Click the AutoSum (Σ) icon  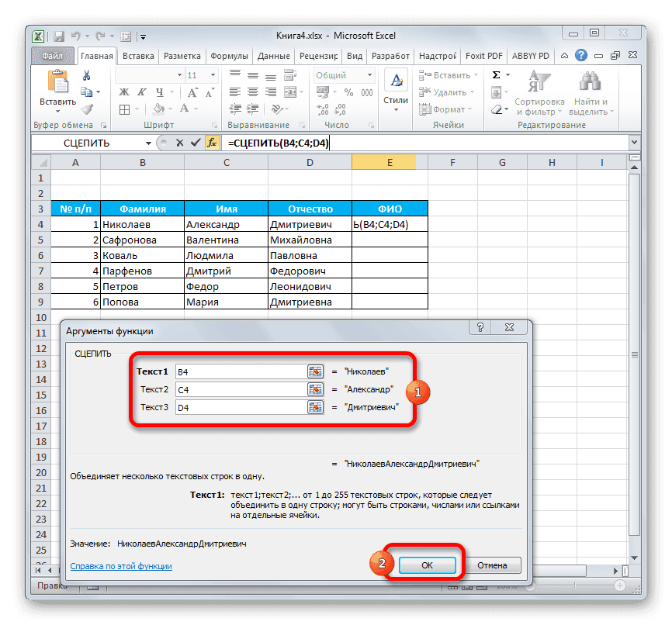[497, 74]
